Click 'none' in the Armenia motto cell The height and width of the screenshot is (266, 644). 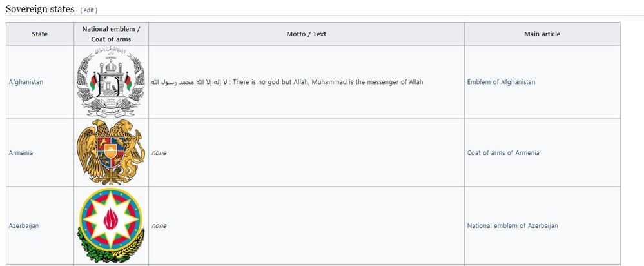coord(159,153)
